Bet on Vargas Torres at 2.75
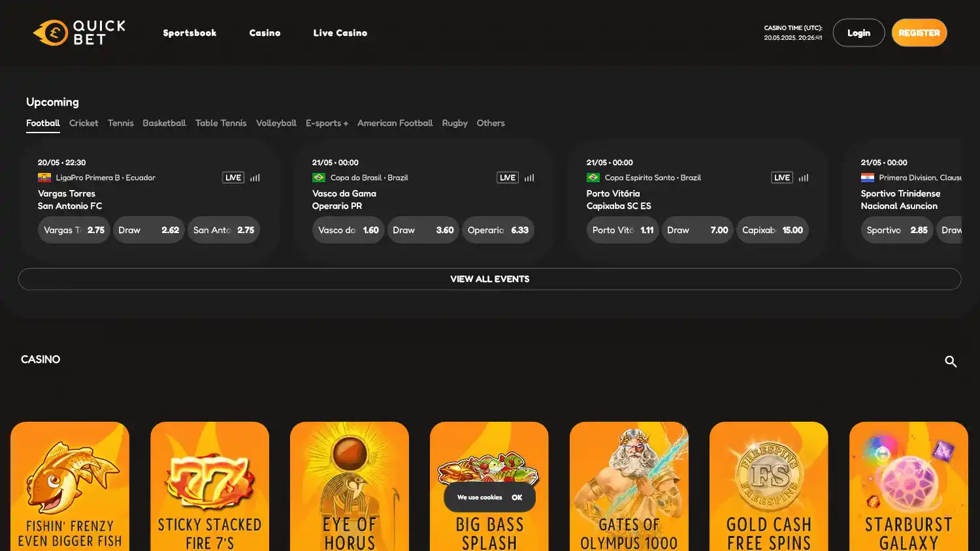 (74, 230)
